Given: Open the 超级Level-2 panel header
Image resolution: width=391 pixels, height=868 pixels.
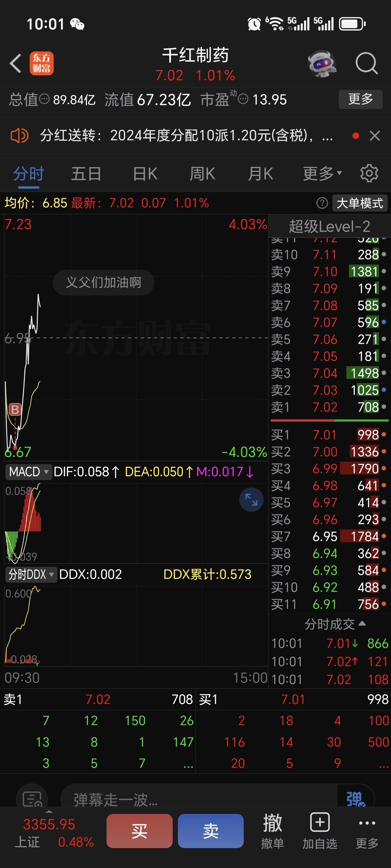Looking at the screenshot, I should [x=329, y=226].
